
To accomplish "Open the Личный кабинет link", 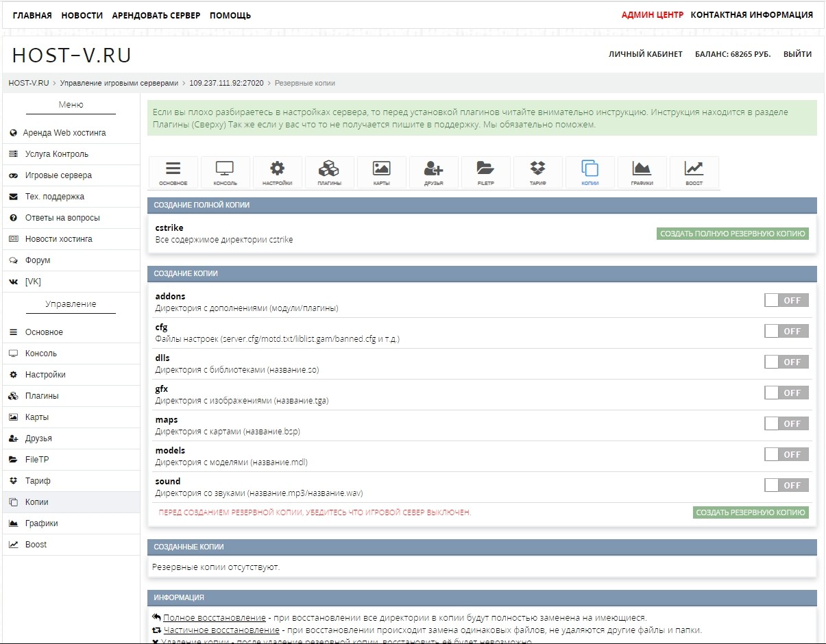I will (645, 54).
